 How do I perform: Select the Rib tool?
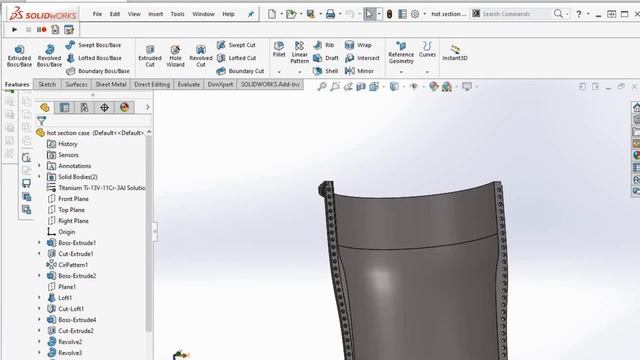324,45
